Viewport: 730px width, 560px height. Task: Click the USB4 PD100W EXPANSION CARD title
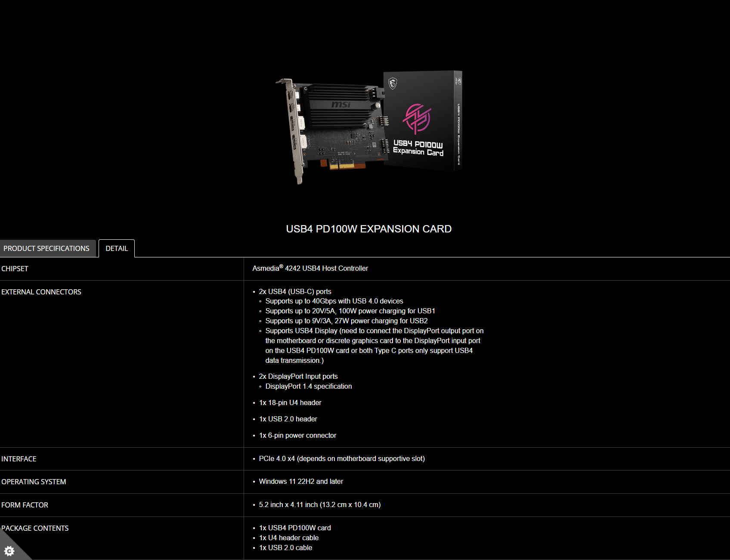[369, 229]
